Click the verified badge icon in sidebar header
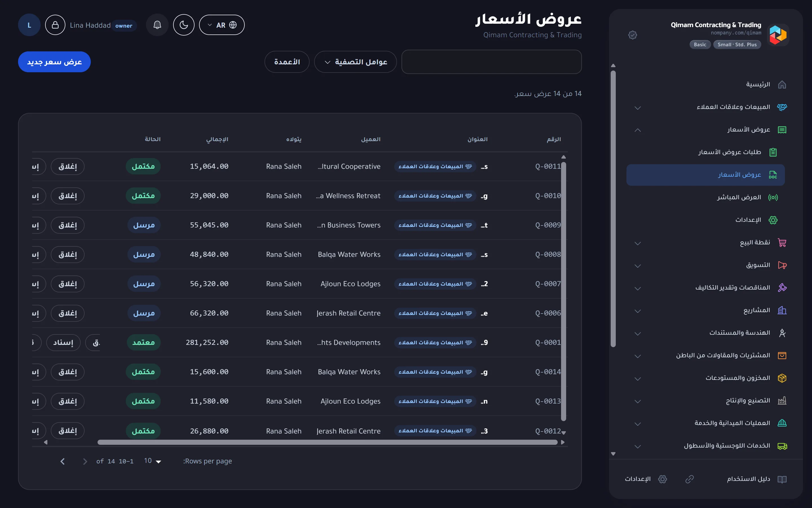The image size is (812, 508). [x=632, y=35]
